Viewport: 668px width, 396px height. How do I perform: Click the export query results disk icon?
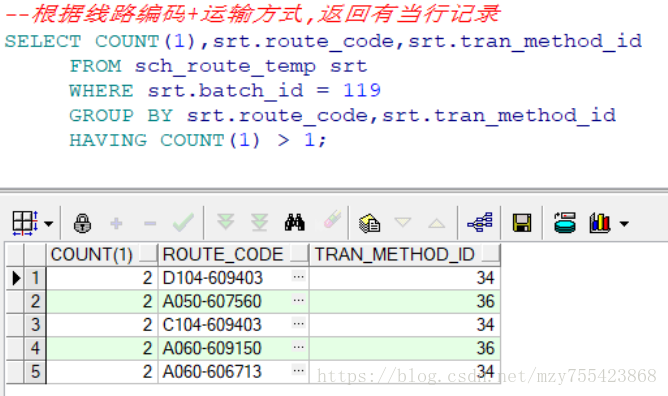pyautogui.click(x=565, y=222)
